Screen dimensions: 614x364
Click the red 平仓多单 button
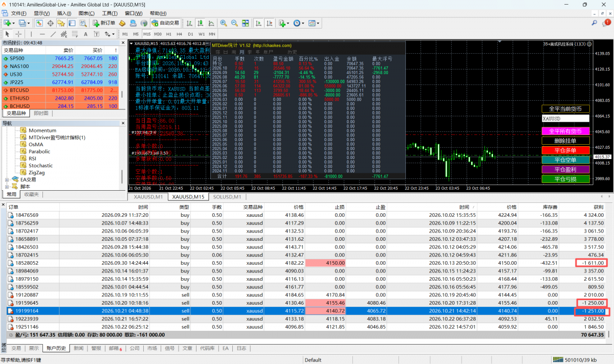pyautogui.click(x=565, y=150)
